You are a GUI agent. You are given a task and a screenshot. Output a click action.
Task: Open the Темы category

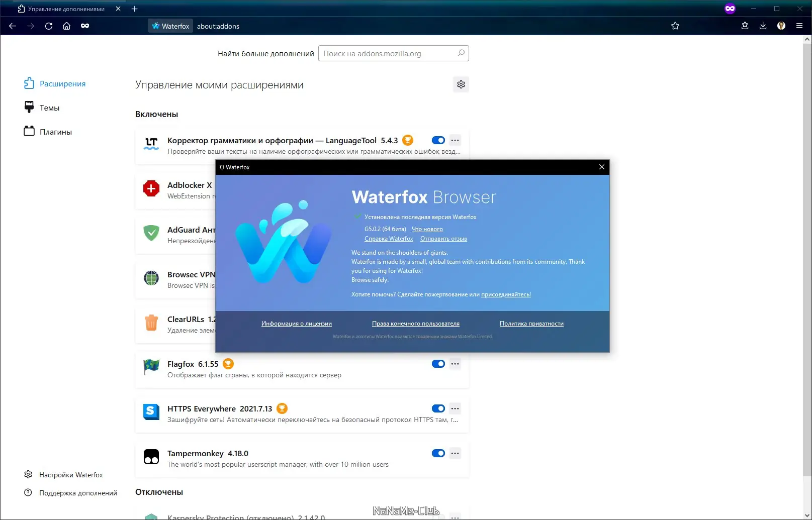click(x=42, y=108)
